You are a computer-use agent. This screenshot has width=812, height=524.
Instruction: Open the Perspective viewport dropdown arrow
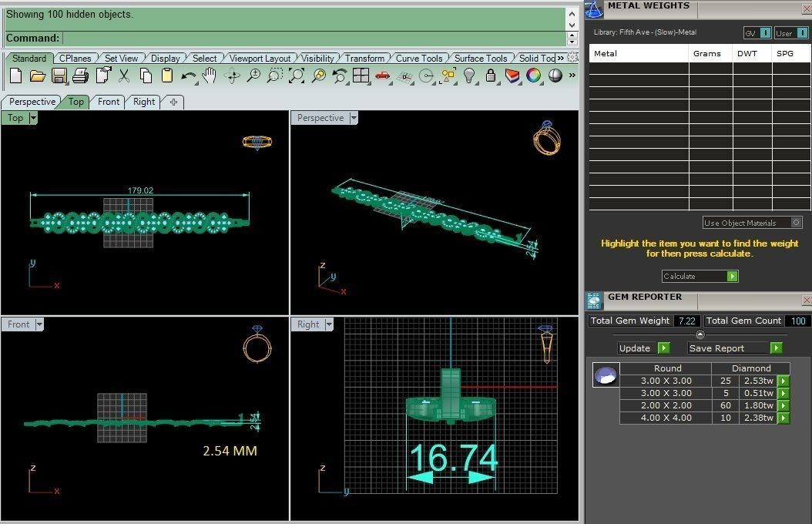click(354, 118)
